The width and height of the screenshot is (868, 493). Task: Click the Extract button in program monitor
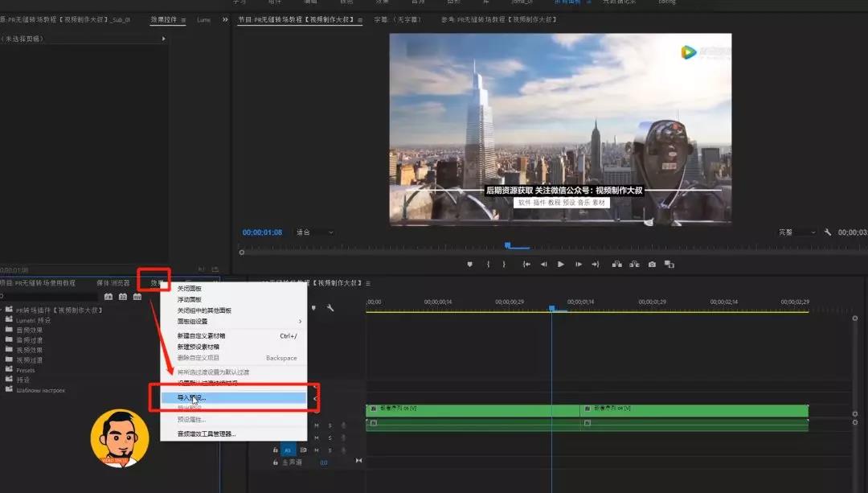634,265
